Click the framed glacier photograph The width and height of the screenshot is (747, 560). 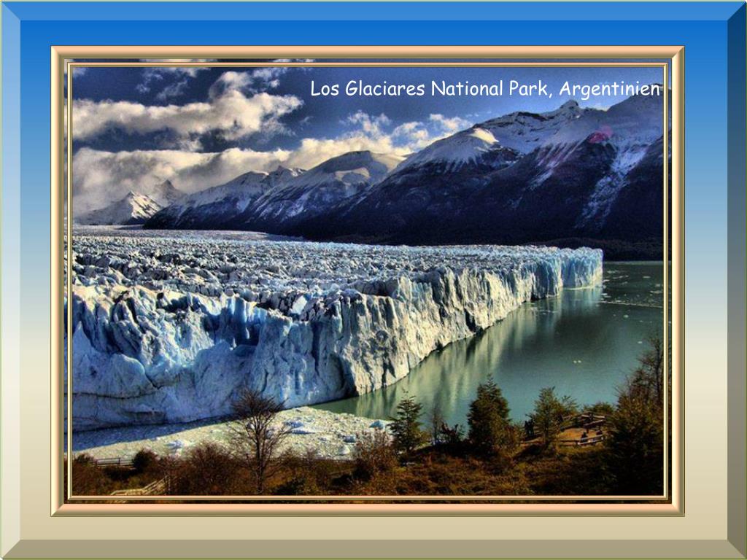368,281
